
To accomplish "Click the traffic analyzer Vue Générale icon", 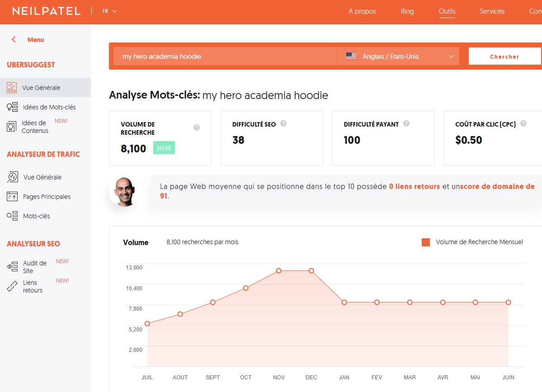I will (x=13, y=177).
